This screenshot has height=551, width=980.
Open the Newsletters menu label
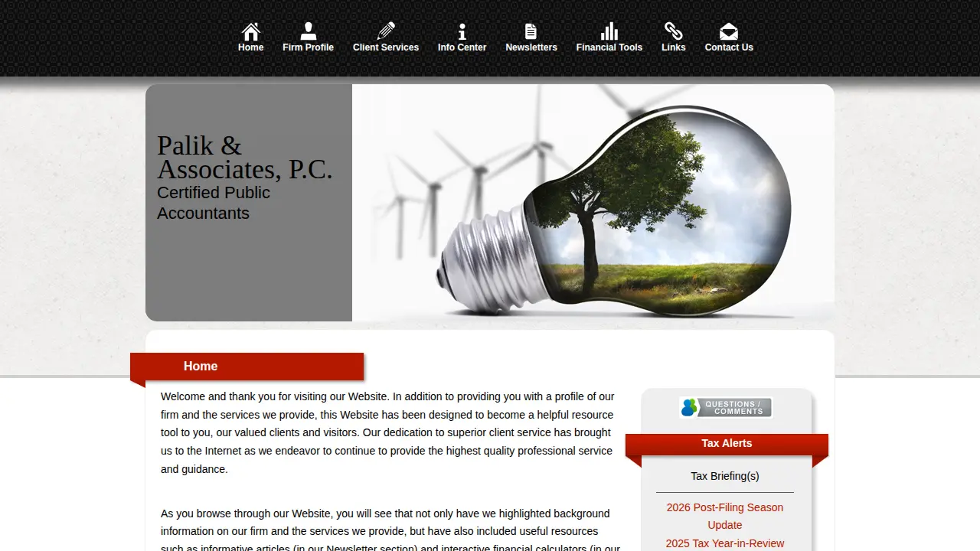[531, 47]
